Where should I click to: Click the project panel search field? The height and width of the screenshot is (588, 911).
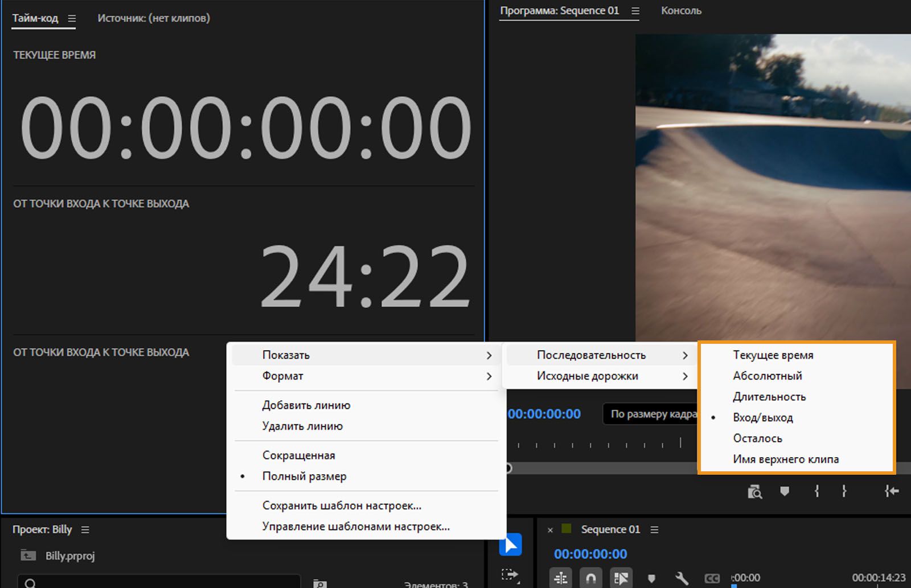point(159,582)
